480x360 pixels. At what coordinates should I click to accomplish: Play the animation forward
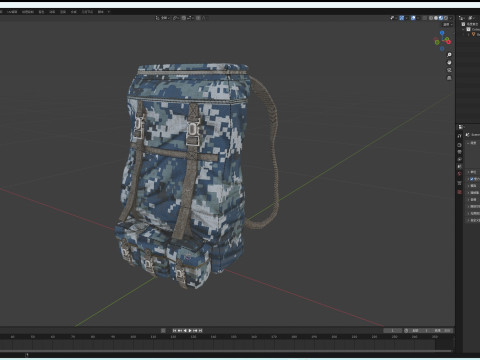pyautogui.click(x=190, y=330)
